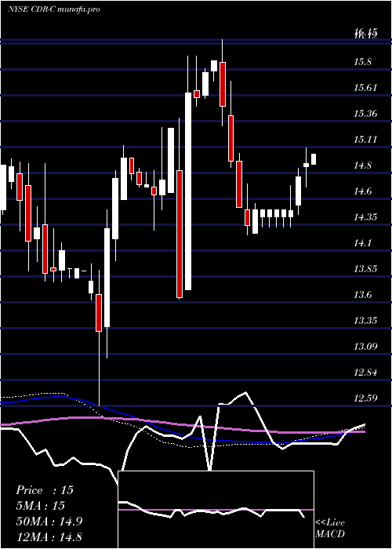Click the 13.85 price axis label
Screen dimensions: 392x549
365,269
